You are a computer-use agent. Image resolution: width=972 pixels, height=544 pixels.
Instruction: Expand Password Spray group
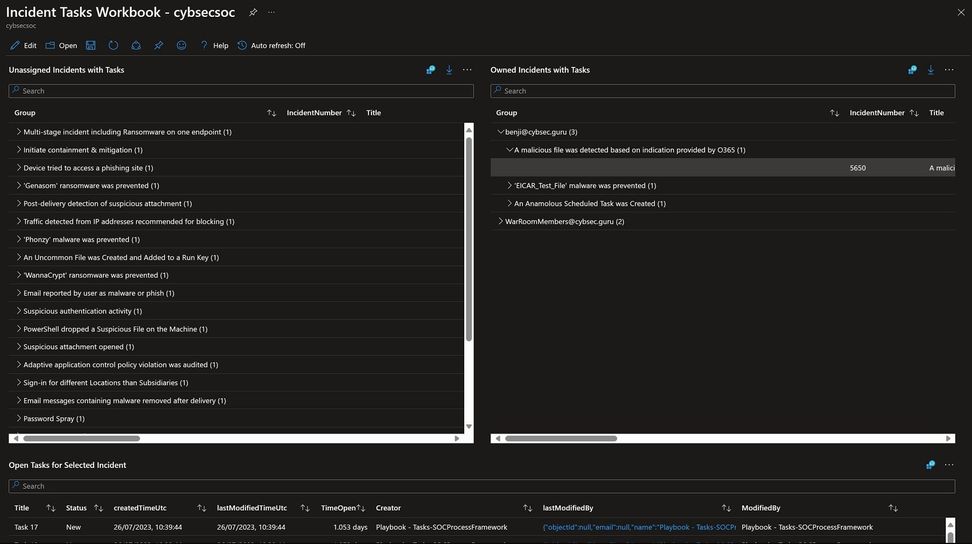(19, 418)
